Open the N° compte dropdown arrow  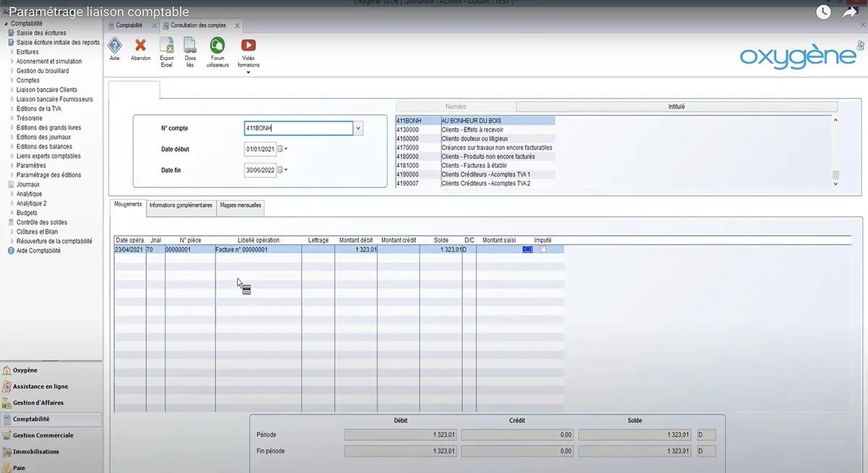[x=359, y=129]
